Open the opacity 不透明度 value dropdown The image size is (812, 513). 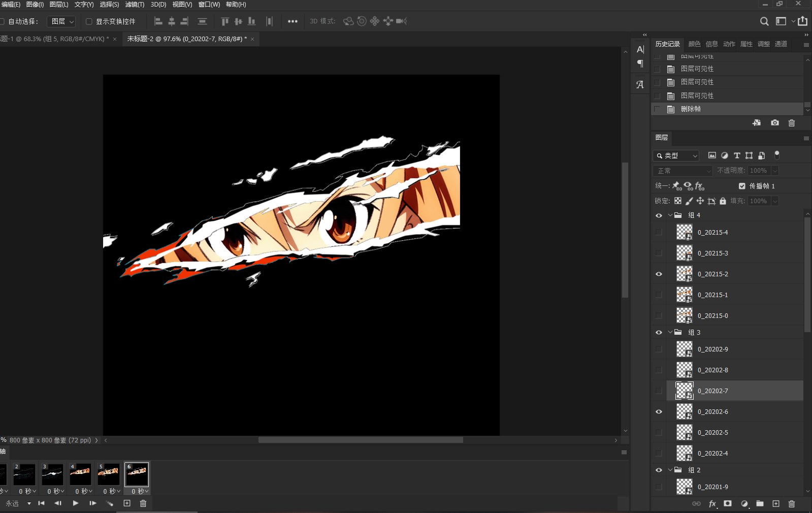coord(775,171)
